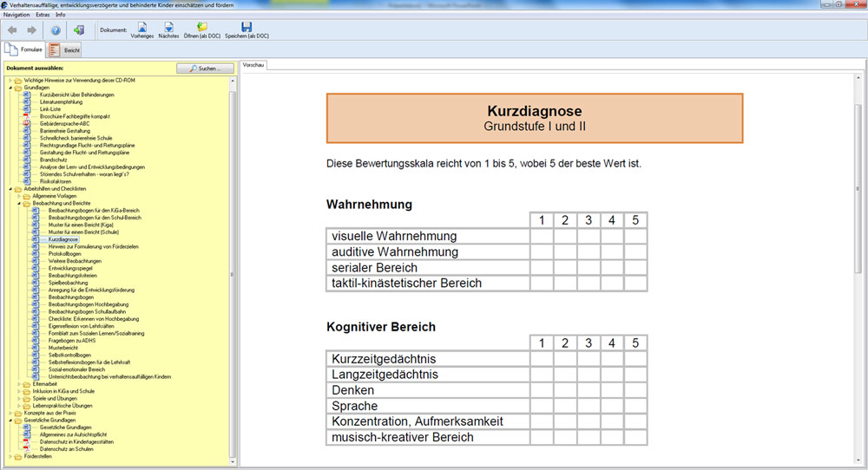The image size is (868, 470).
Task: Click folder icon of Elternarbeit
Action: 27,384
